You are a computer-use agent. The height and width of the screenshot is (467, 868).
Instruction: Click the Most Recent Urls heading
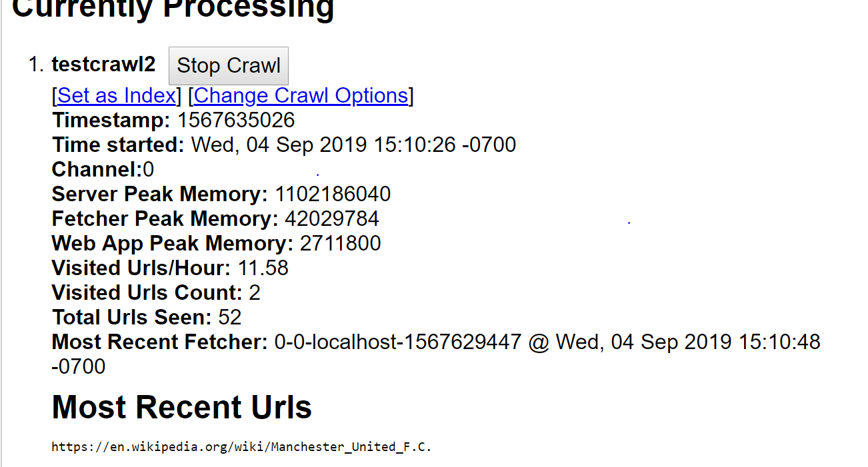point(182,407)
